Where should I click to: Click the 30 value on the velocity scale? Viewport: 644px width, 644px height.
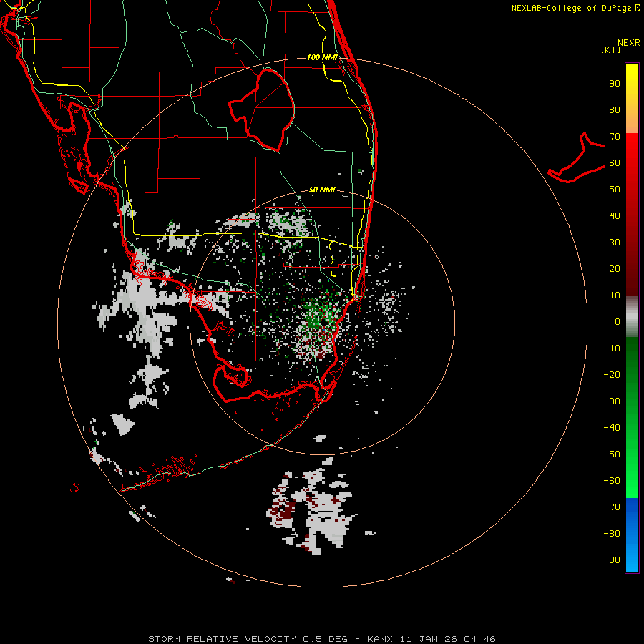[x=615, y=243]
